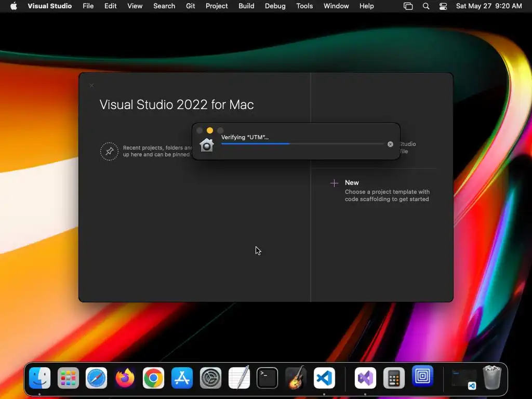532x399 pixels.
Task: Open the Search menu
Action: [x=164, y=6]
